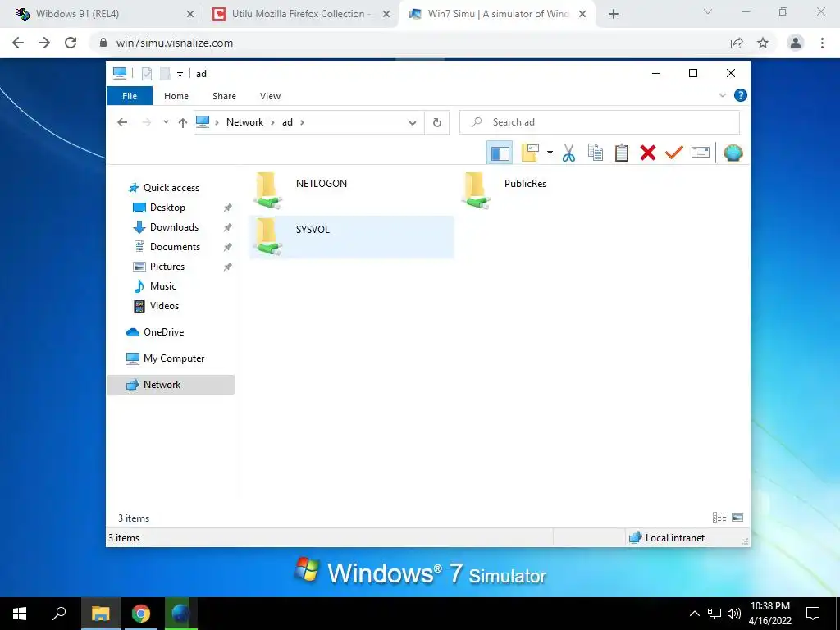Click the clipboard Paste icon
The height and width of the screenshot is (630, 840).
pyautogui.click(x=622, y=153)
